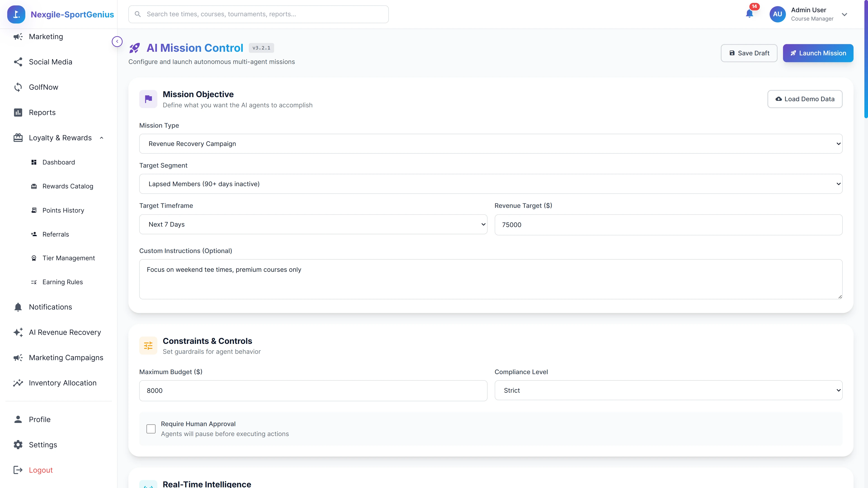
Task: Open Settings from the sidebar
Action: point(43,445)
